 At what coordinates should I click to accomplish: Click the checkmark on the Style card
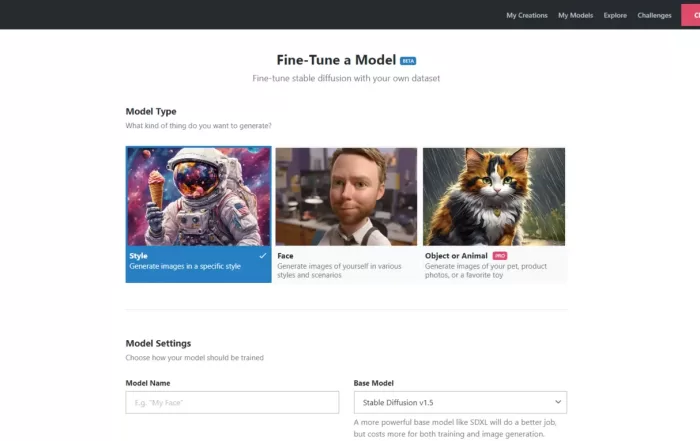coord(262,256)
